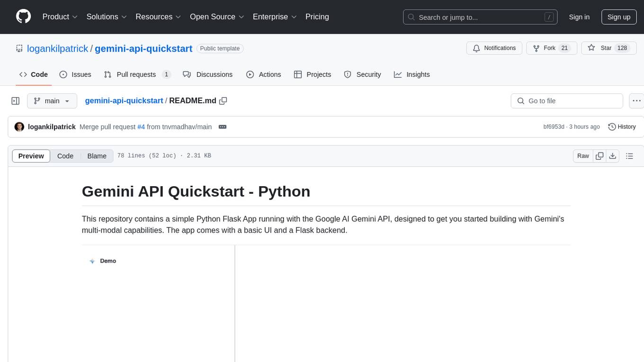Select the Blame view
This screenshot has height=362, width=644.
[x=97, y=156]
